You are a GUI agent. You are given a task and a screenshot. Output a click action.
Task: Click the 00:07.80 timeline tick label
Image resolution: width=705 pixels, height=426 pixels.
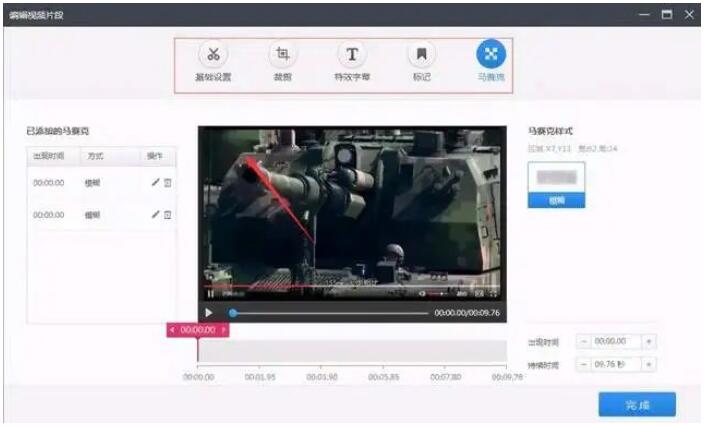coord(445,377)
